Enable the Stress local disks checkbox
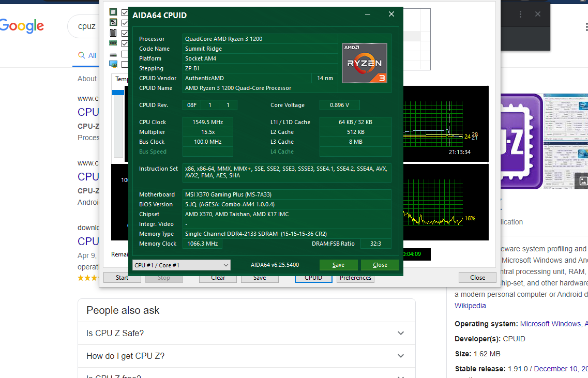 125,54
